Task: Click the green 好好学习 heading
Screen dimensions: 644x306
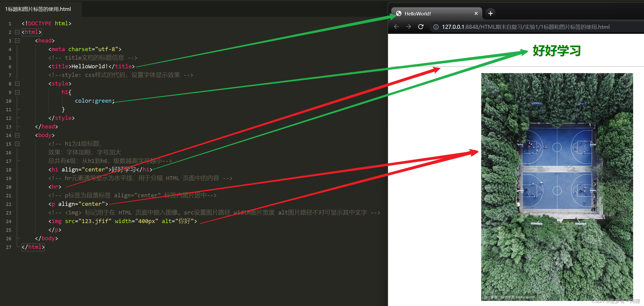Action: [556, 51]
